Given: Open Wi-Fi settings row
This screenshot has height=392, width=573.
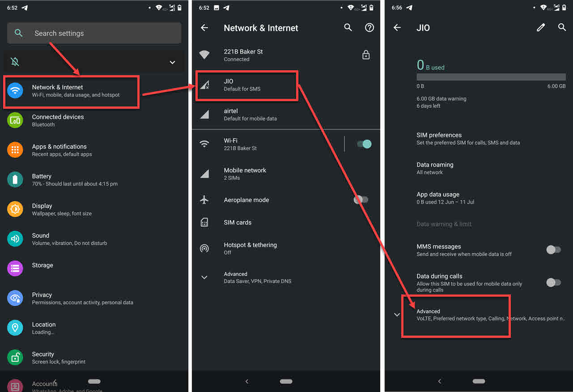Looking at the screenshot, I should pyautogui.click(x=267, y=144).
